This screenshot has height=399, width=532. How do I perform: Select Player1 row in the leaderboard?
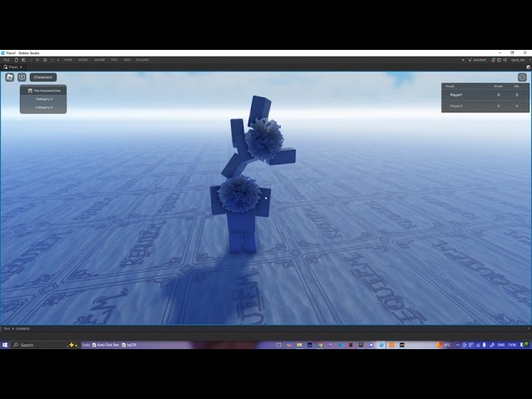tap(485, 95)
